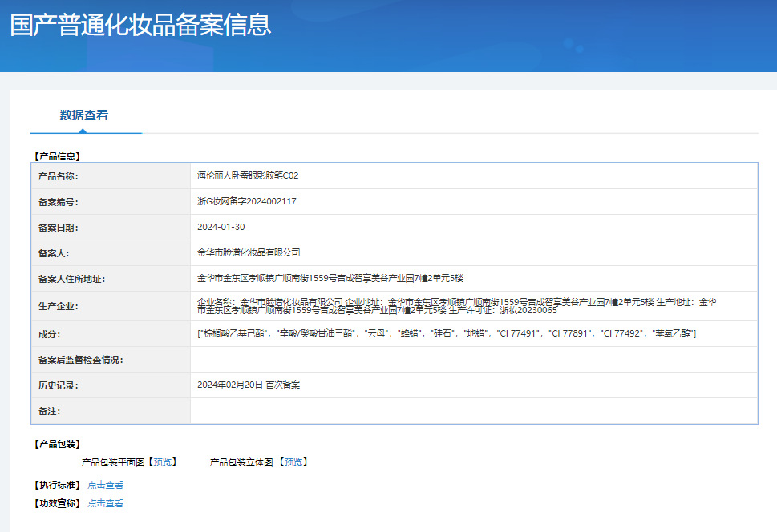Open 执行标准 点击查看 link
This screenshot has width=777, height=532.
coord(106,485)
